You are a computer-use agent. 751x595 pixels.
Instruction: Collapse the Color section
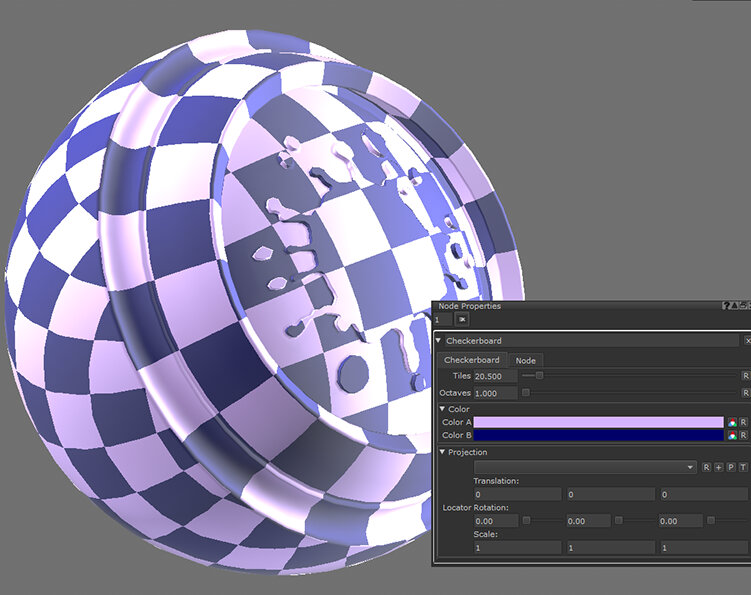(441, 409)
